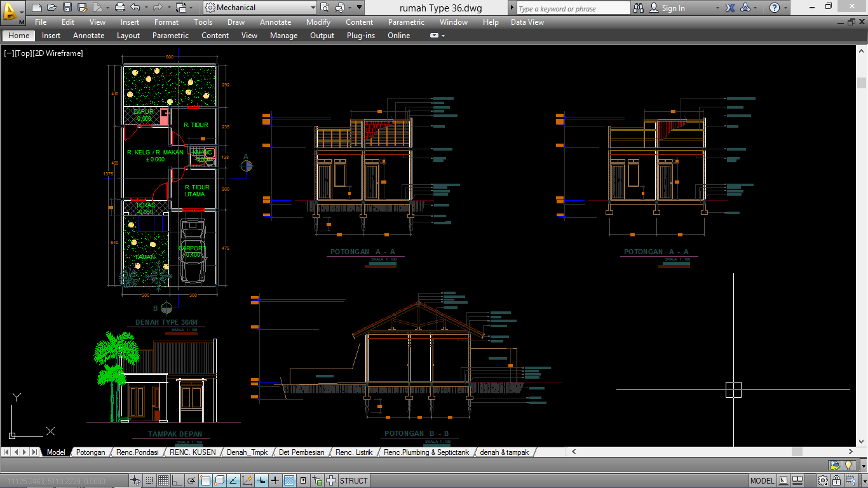Image resolution: width=868 pixels, height=488 pixels.
Task: Click the last layout tab arrow
Action: [x=35, y=452]
